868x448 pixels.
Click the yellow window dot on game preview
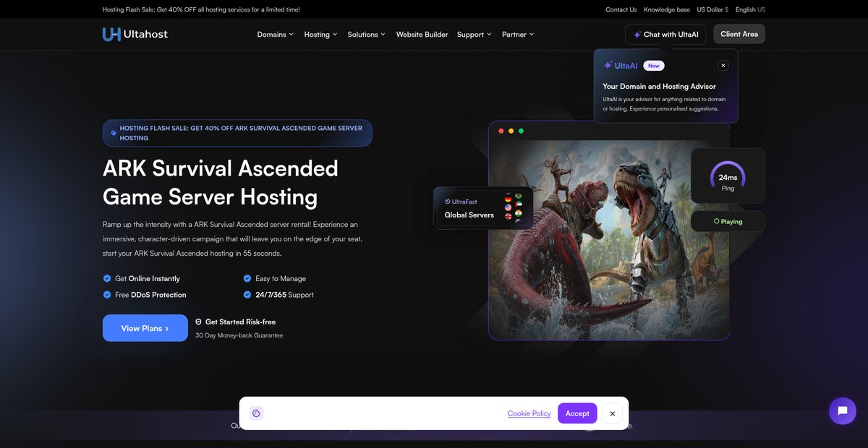click(x=511, y=131)
